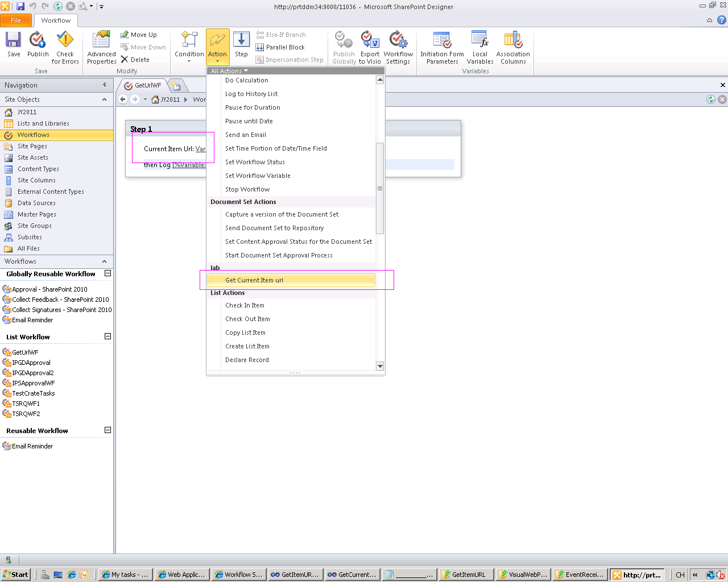This screenshot has width=728, height=582.
Task: Collapse the Site Objects section
Action: point(105,99)
